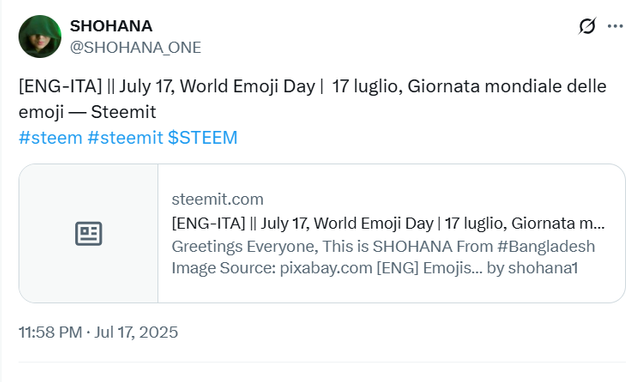The image size is (640, 382).
Task: Open the link card title about World Emoji Day
Action: (388, 223)
